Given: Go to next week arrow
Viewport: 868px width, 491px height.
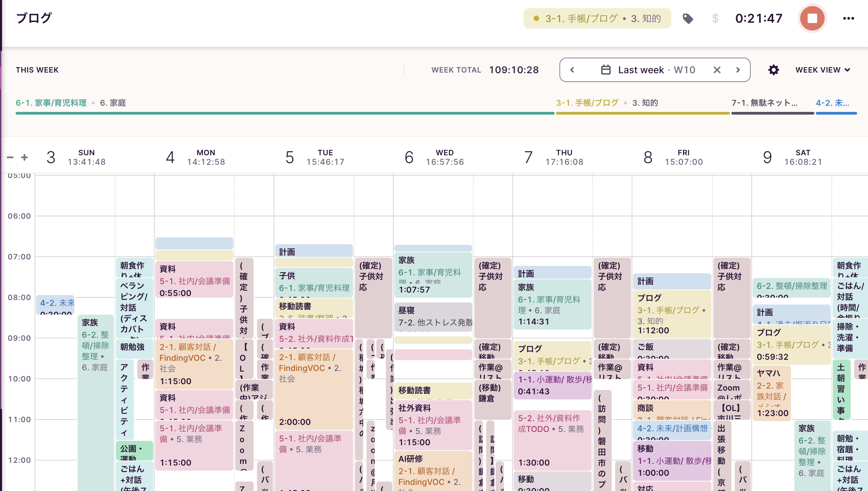Looking at the screenshot, I should click(738, 70).
